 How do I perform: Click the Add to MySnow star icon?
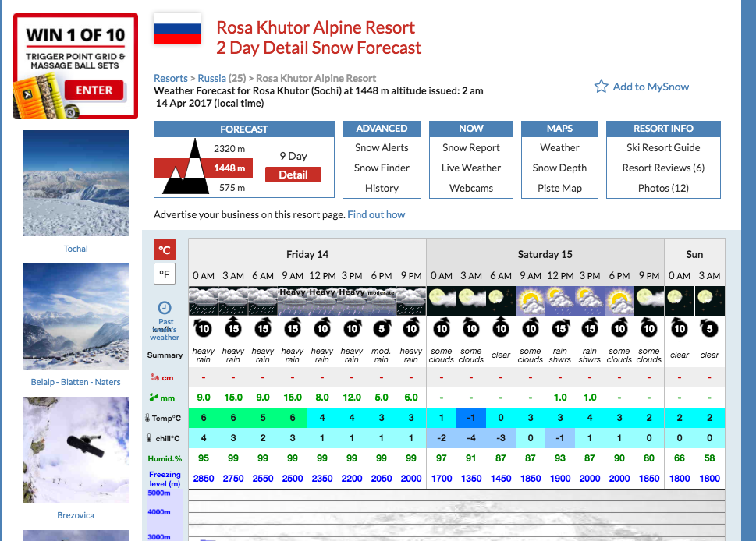coord(601,87)
